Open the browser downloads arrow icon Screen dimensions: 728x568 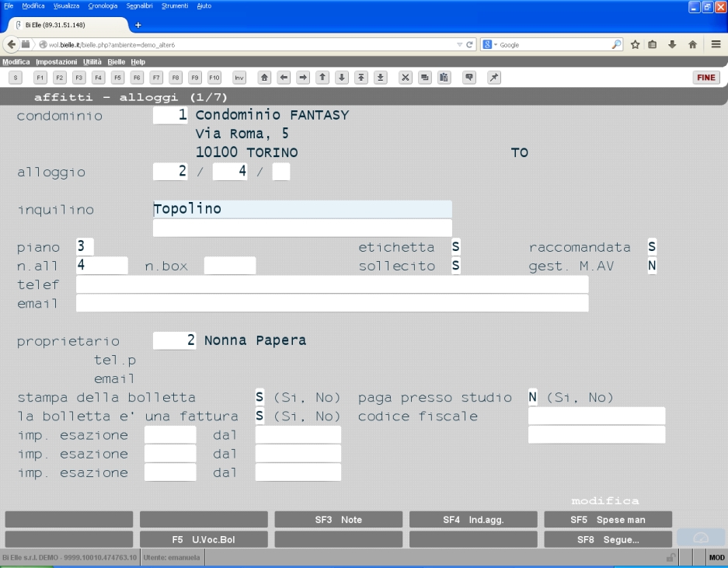click(672, 44)
